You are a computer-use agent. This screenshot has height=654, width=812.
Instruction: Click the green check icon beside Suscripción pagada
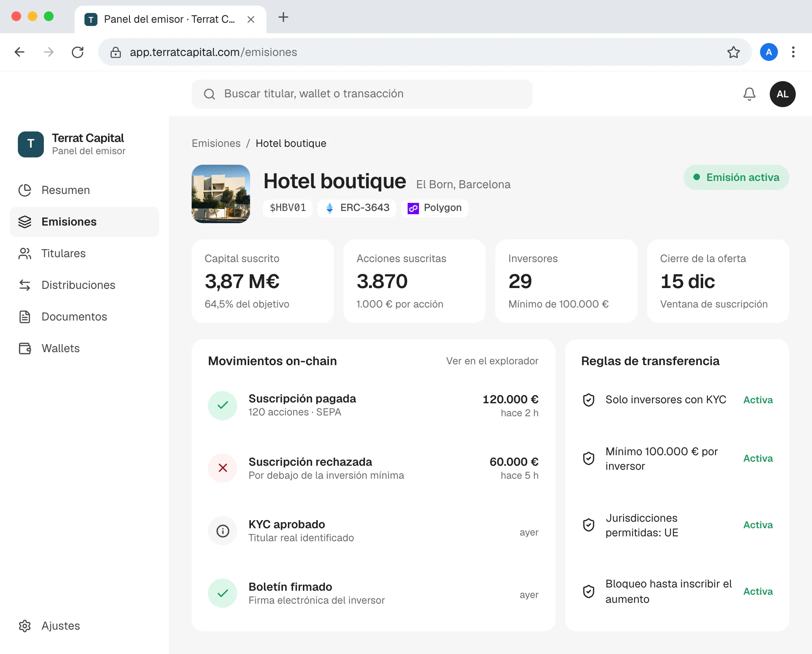tap(222, 405)
